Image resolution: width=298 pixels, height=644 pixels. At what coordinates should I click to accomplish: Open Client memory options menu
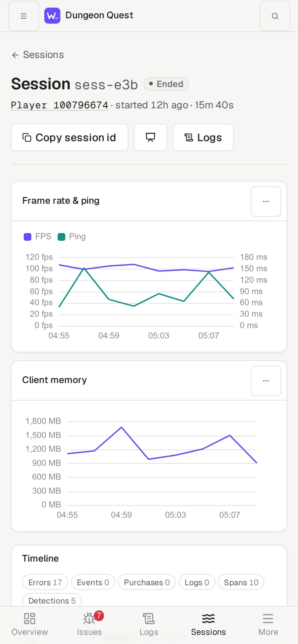(266, 381)
